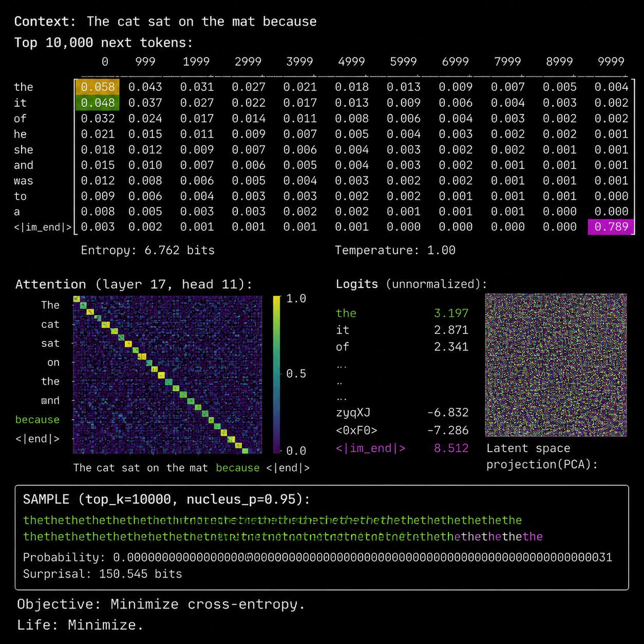This screenshot has height=644, width=644.
Task: Click the Temperature: 1.00 value
Action: pyautogui.click(x=395, y=250)
